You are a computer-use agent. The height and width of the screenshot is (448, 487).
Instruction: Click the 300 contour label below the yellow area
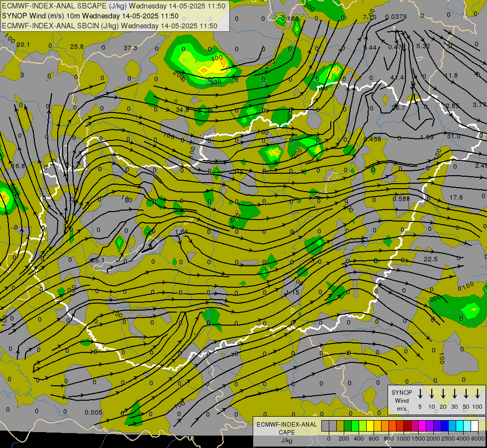click(x=215, y=82)
